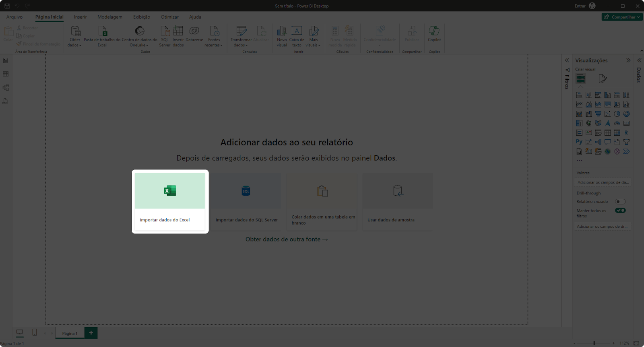Select the treemap visual

(579, 123)
